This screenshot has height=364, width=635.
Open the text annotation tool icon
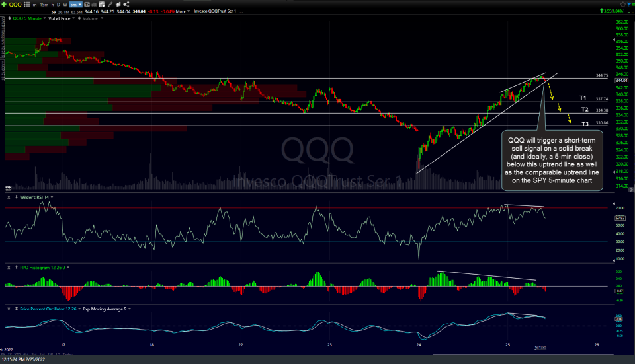pos(87,5)
